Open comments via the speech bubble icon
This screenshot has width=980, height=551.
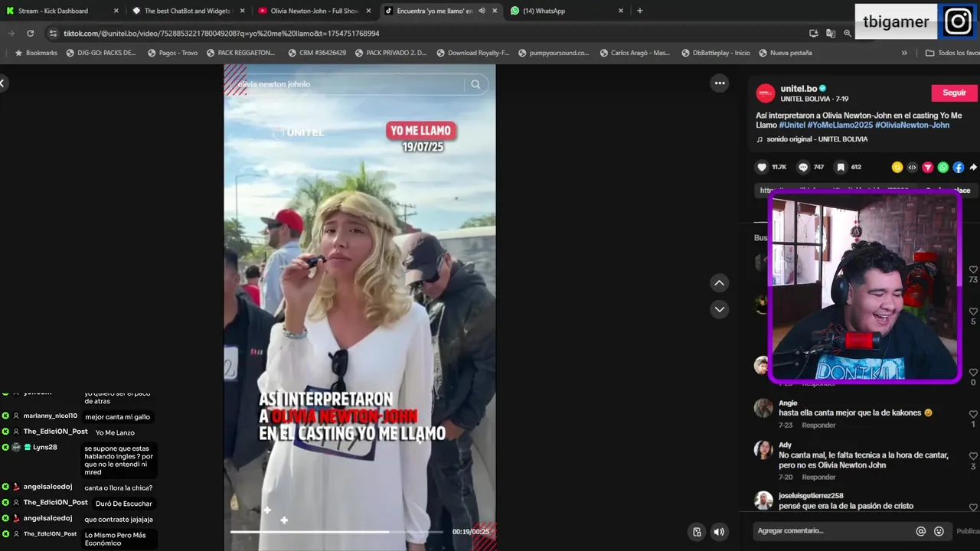[803, 167]
